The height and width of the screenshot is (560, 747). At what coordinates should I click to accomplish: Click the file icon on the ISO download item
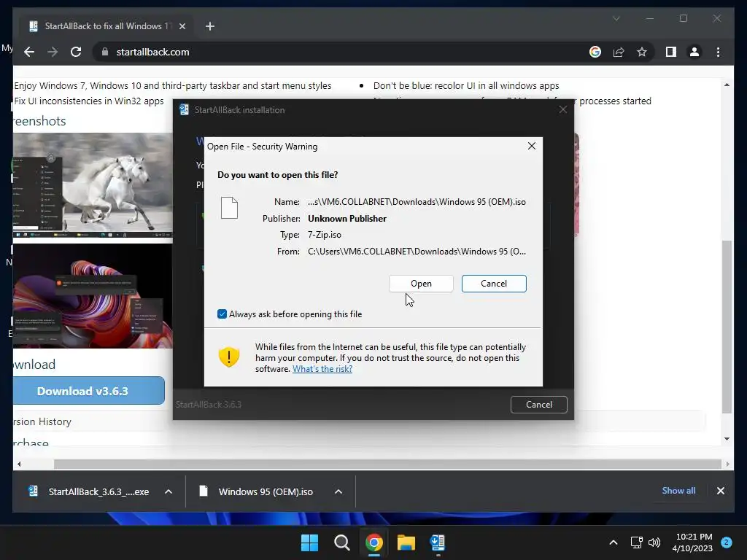click(x=204, y=491)
